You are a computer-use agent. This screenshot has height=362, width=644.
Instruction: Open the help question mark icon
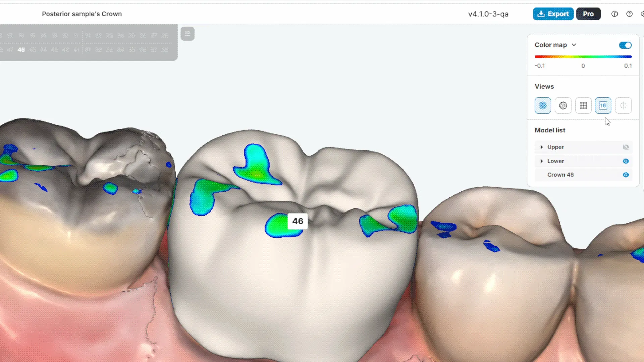tap(629, 14)
